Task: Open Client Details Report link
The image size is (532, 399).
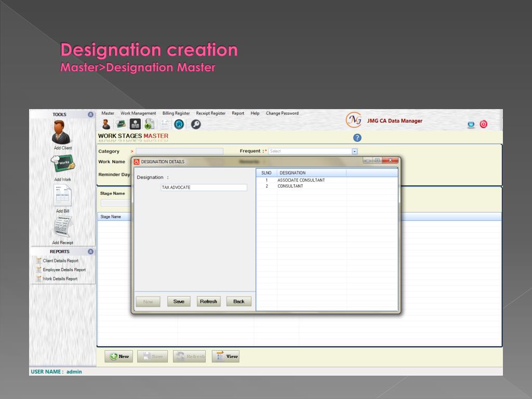Action: coord(61,261)
